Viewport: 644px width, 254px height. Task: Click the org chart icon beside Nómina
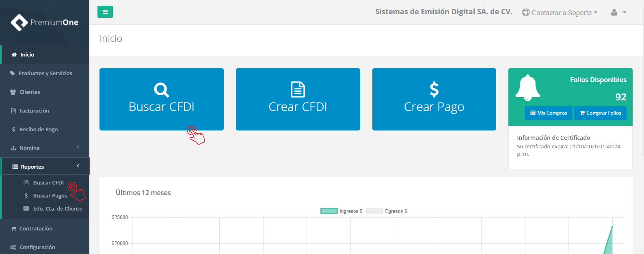(13, 148)
